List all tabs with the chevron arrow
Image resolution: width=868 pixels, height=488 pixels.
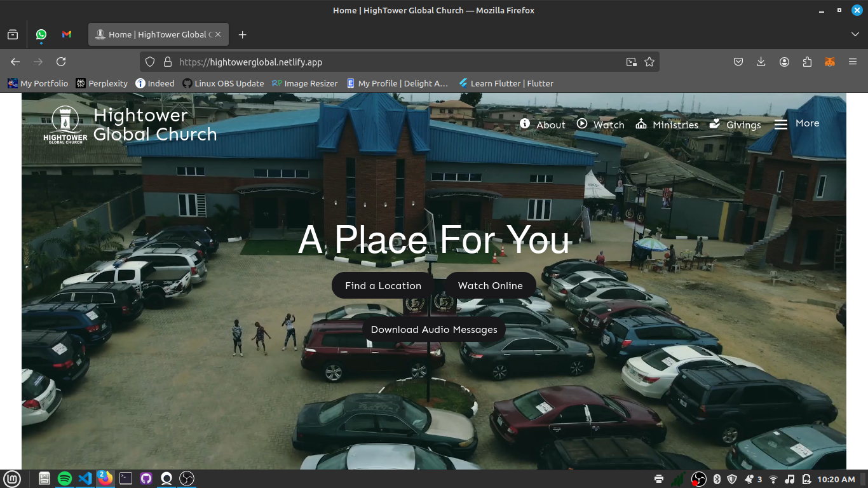tap(855, 34)
